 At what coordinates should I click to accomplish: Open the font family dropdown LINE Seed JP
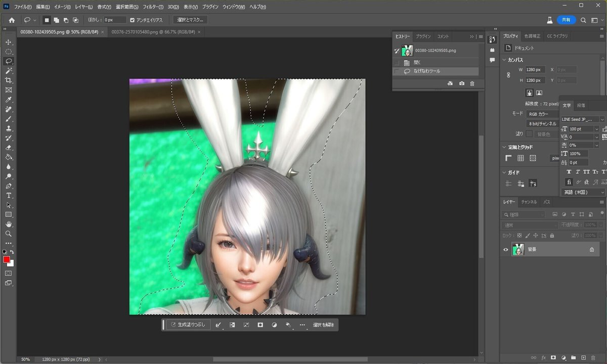click(583, 119)
